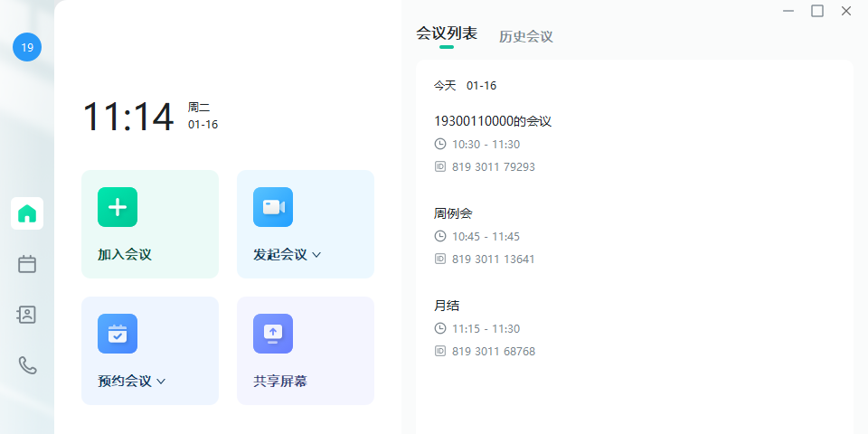
Task: Click meeting ID 819 3011 68768
Action: [494, 352]
